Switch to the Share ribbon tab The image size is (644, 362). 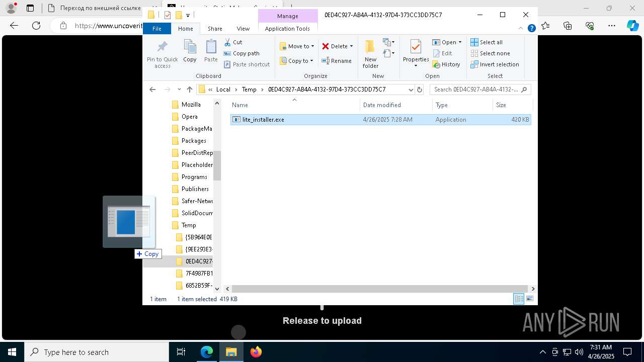(x=215, y=29)
